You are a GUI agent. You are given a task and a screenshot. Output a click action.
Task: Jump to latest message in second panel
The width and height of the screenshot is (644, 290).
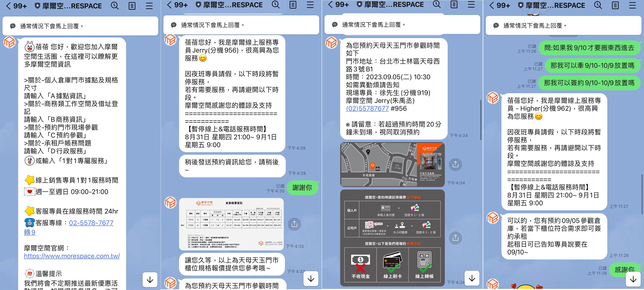(x=311, y=279)
